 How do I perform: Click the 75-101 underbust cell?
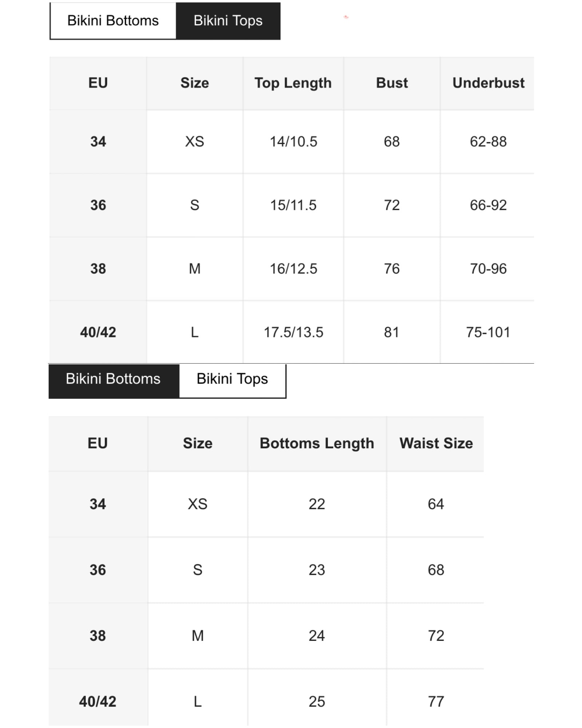click(488, 332)
